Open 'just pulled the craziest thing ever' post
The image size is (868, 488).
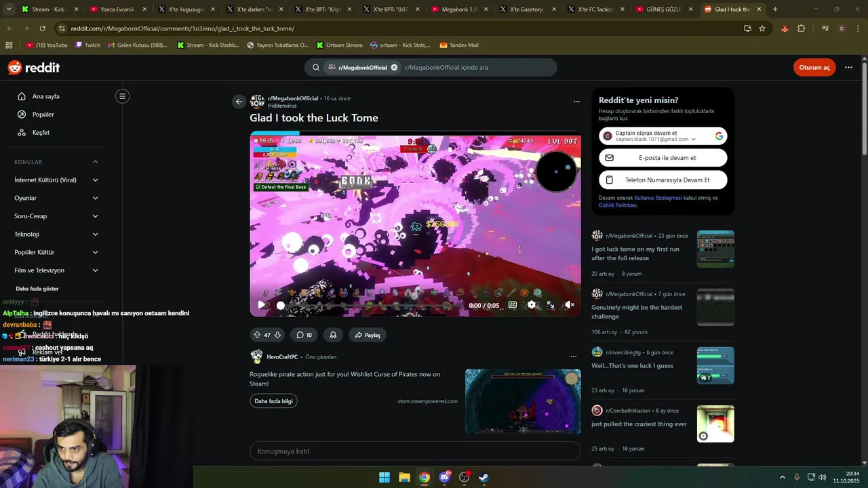pos(639,424)
